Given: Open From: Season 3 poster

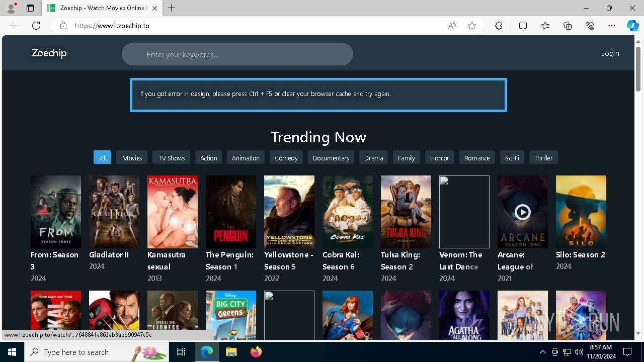Looking at the screenshot, I should click(56, 212).
